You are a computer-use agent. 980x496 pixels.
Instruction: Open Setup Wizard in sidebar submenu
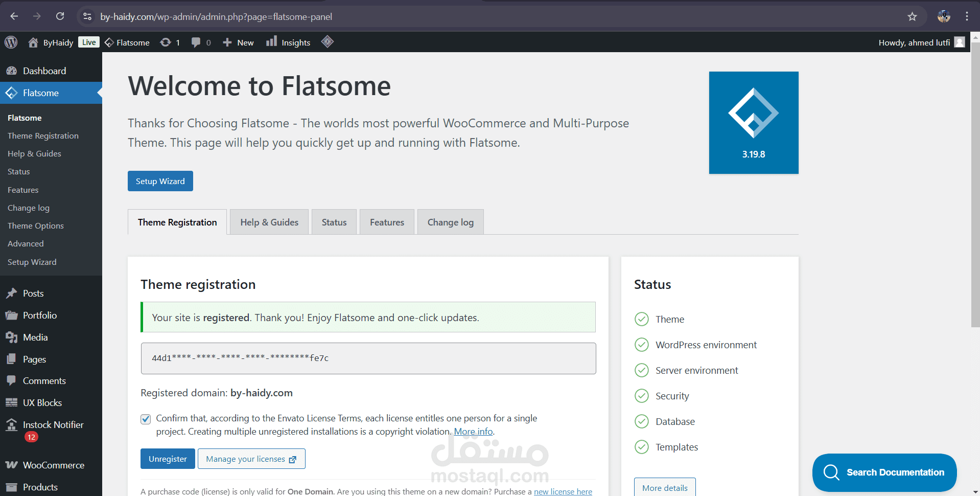click(32, 262)
